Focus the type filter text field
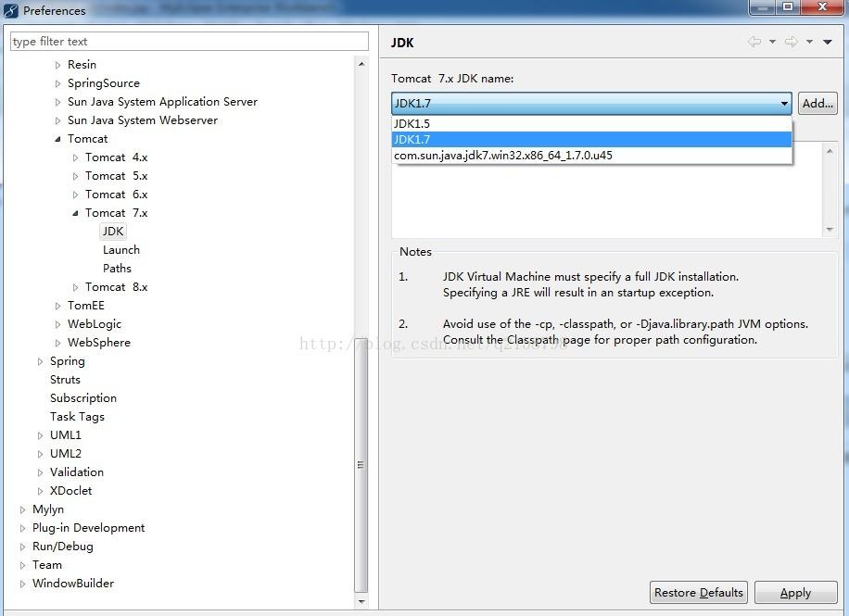This screenshot has width=849, height=616. click(x=189, y=42)
